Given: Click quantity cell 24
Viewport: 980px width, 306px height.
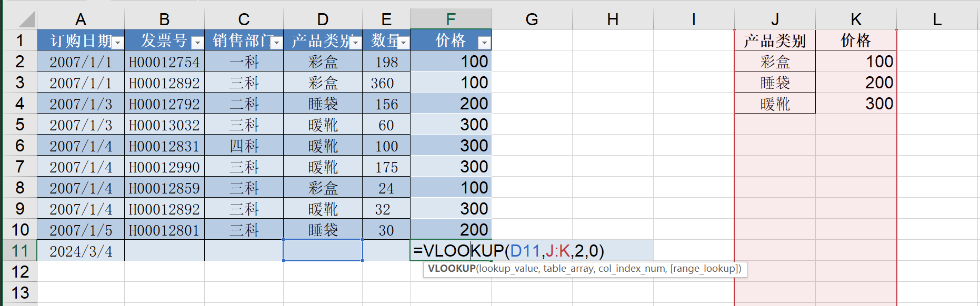Looking at the screenshot, I should click(x=386, y=188).
